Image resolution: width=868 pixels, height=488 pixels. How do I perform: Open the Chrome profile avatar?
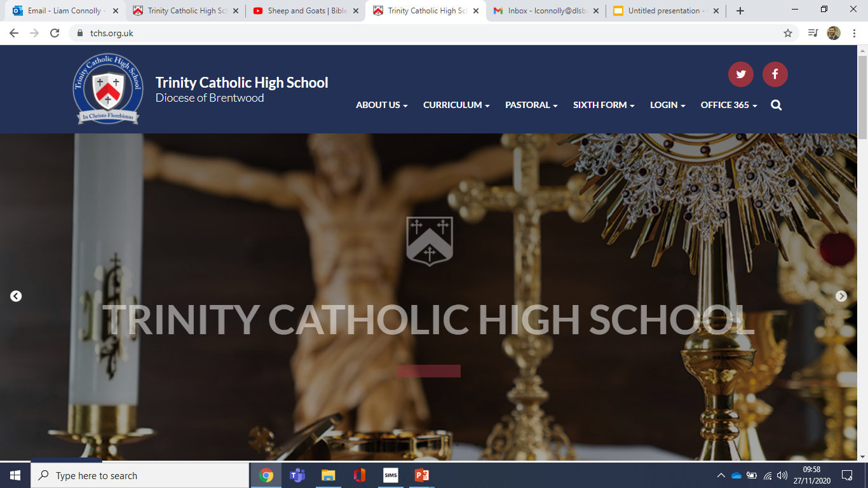(x=834, y=33)
